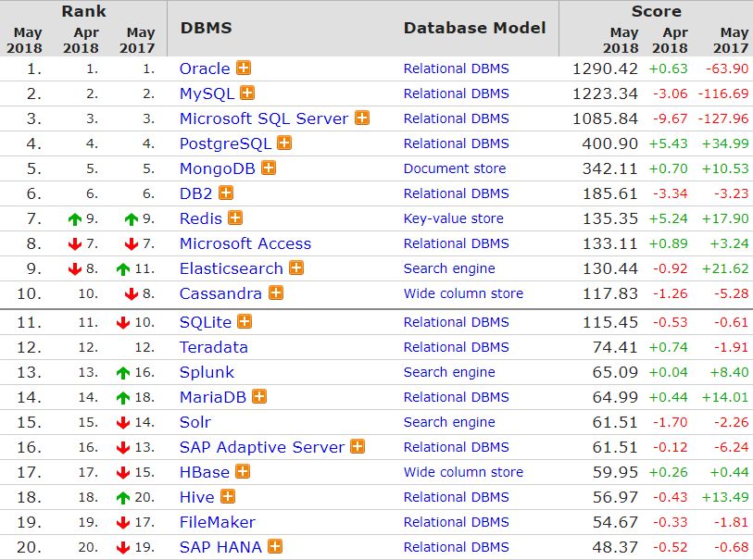Click the plus icon next to SQLite

pyautogui.click(x=245, y=322)
